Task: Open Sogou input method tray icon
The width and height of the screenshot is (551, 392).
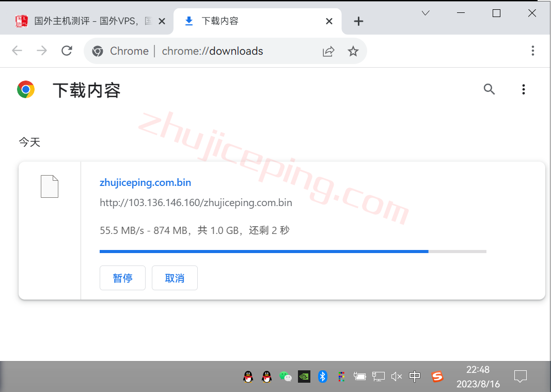Action: point(437,377)
